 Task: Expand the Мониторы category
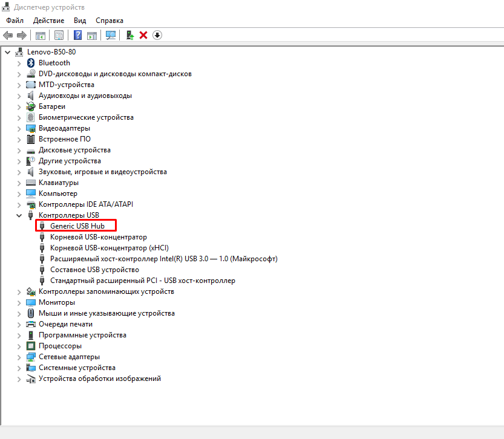[19, 303]
